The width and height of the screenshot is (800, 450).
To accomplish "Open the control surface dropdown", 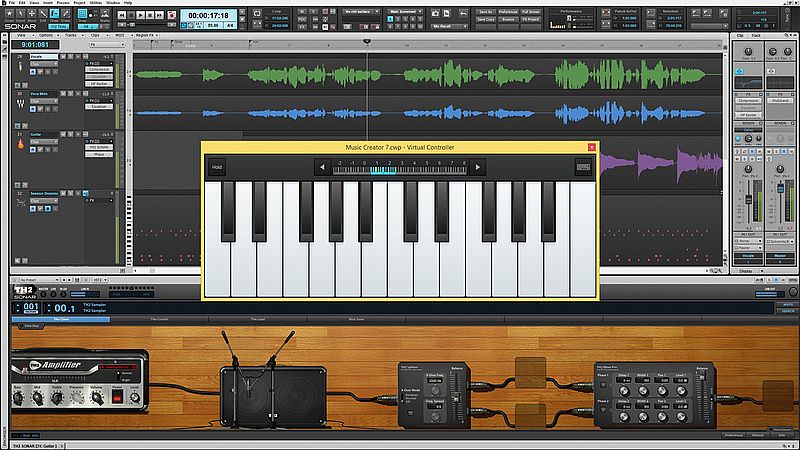I will click(361, 11).
